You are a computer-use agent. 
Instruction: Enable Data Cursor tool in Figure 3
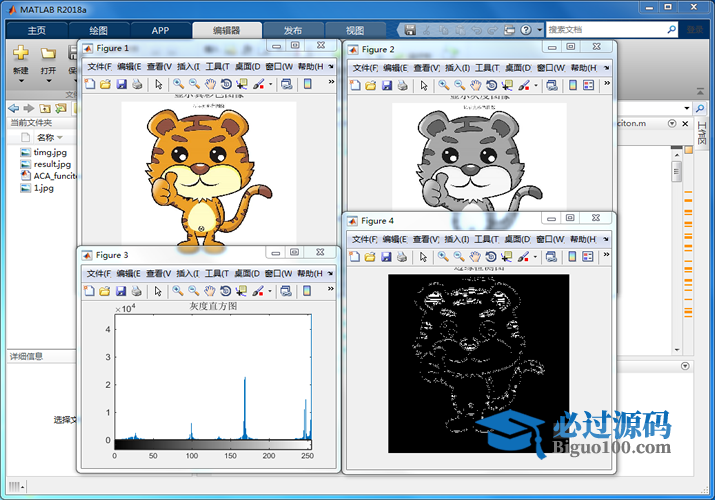(x=241, y=291)
